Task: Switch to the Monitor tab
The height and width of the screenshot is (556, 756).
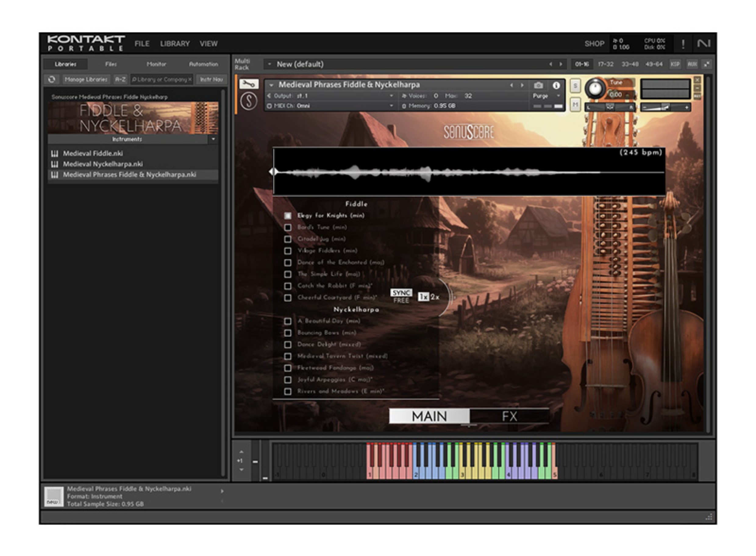Action: pyautogui.click(x=156, y=64)
